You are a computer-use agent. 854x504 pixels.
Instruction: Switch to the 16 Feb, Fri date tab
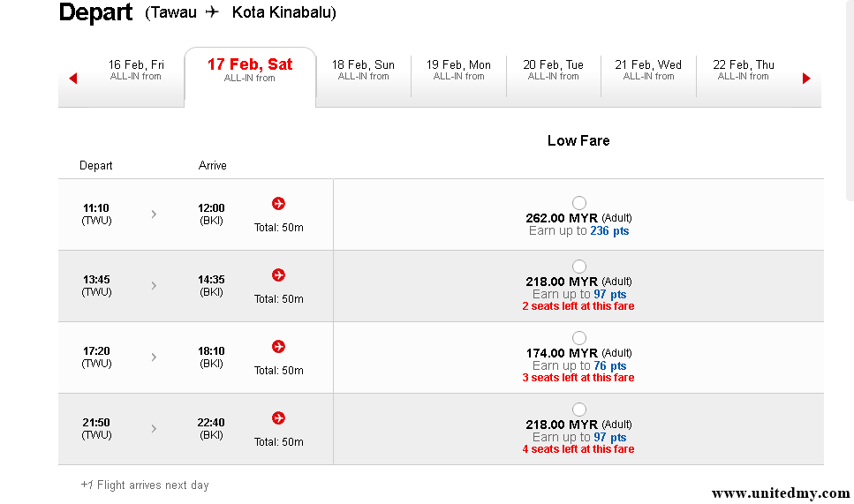pos(136,70)
